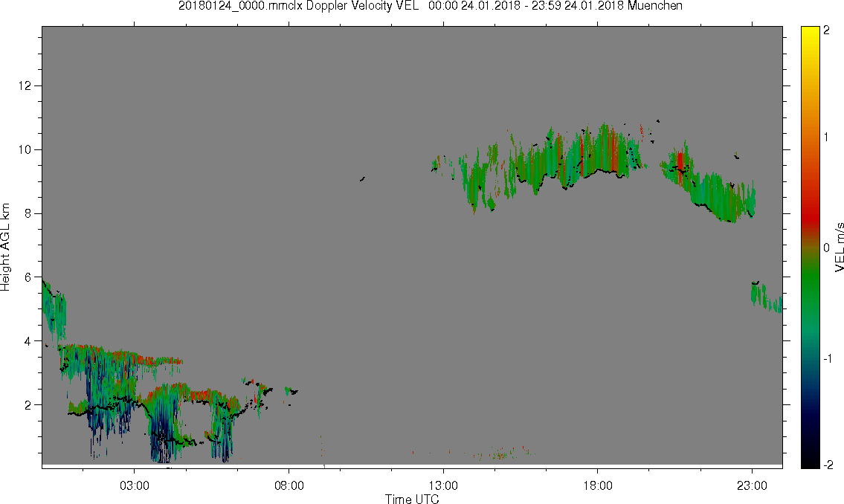The width and height of the screenshot is (844, 504).
Task: Click the 'Height AGL km' axis title
Action: (5, 247)
